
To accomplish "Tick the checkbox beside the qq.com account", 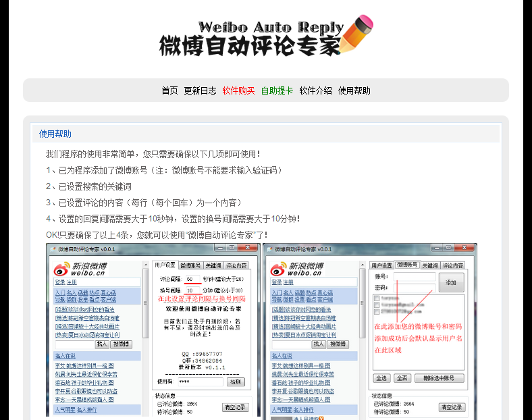I will click(x=377, y=311).
